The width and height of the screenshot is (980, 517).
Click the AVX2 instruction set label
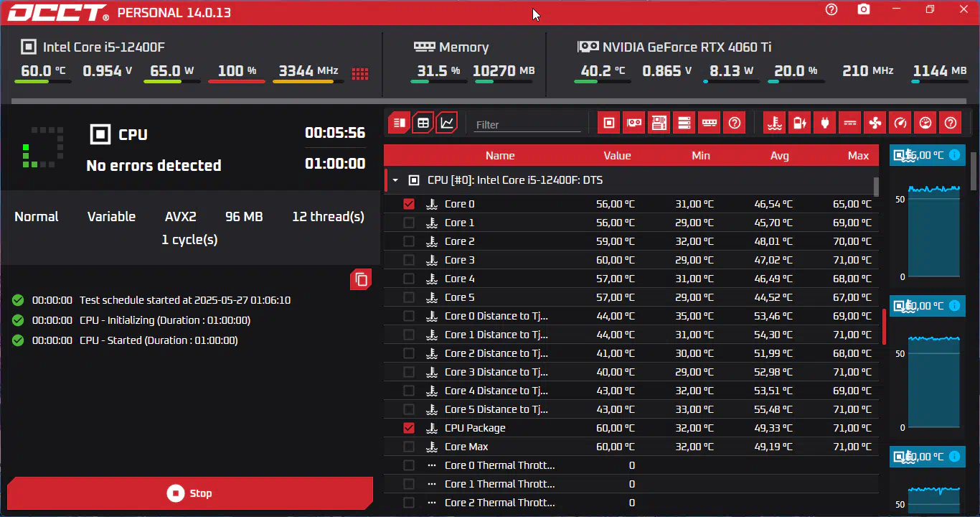click(180, 216)
